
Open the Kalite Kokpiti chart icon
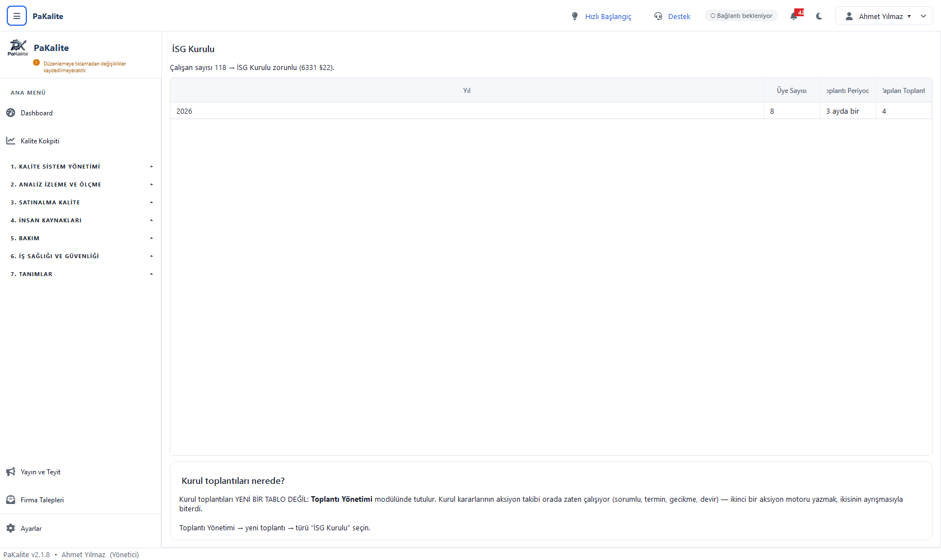point(11,141)
